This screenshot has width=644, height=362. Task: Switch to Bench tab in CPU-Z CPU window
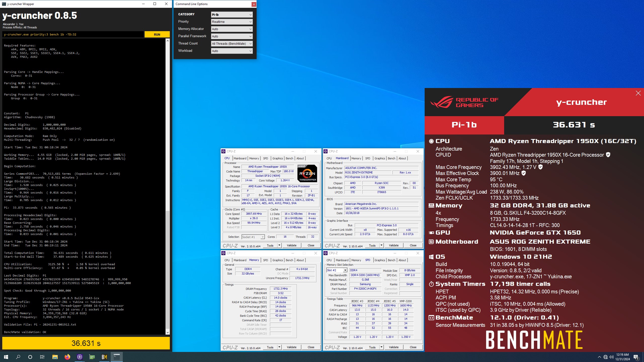click(x=289, y=158)
